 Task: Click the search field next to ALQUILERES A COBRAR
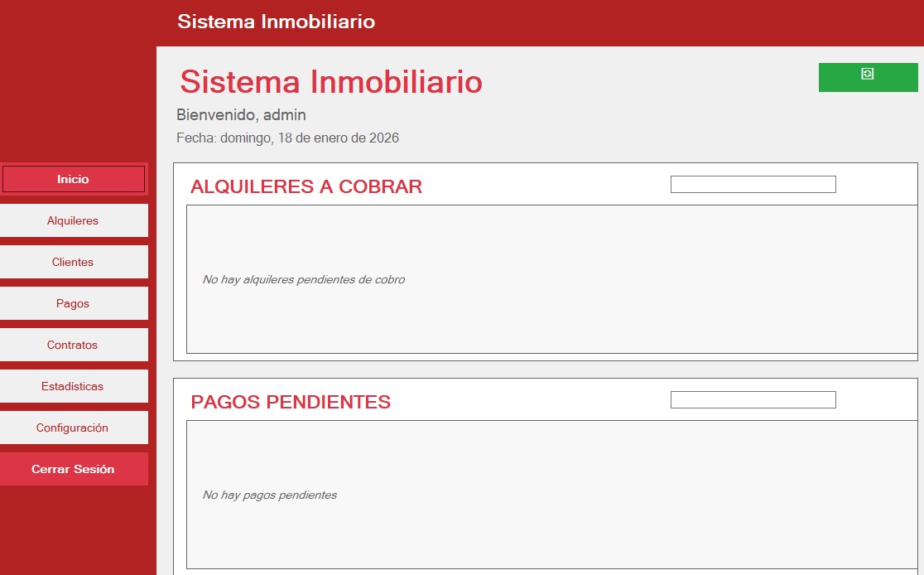coord(753,184)
